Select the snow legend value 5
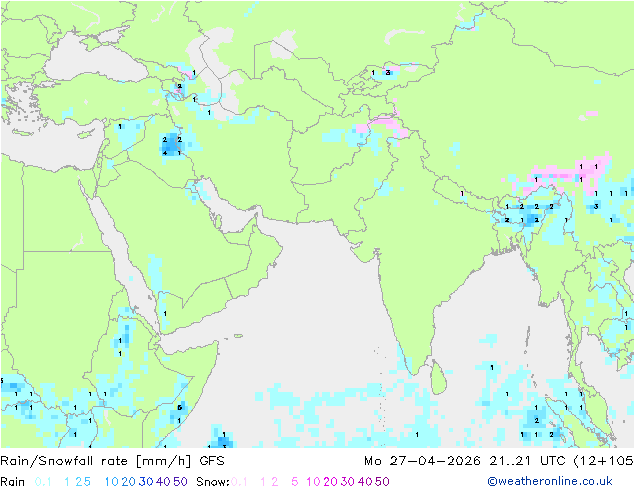The width and height of the screenshot is (634, 490). tap(295, 482)
